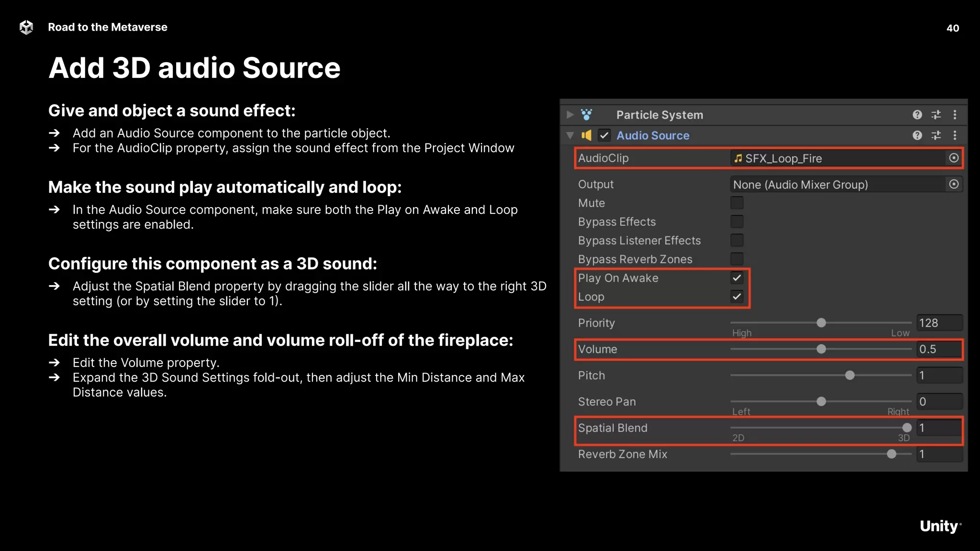Enable the Bypass Effects checkbox

tap(737, 221)
